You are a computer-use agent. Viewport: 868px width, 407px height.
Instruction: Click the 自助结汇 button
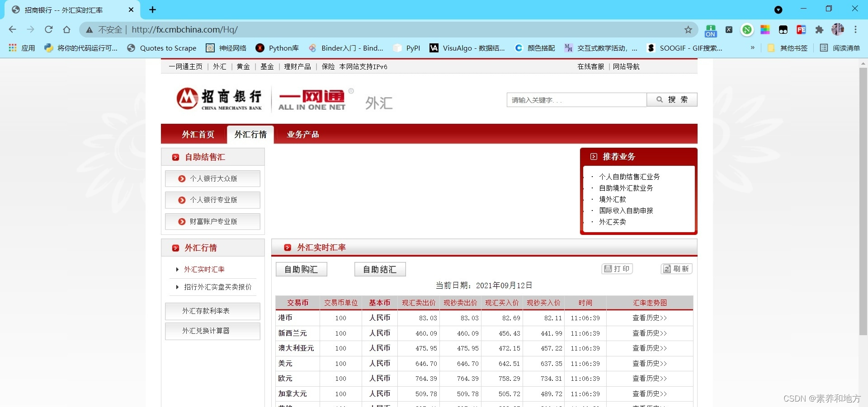[x=380, y=269]
